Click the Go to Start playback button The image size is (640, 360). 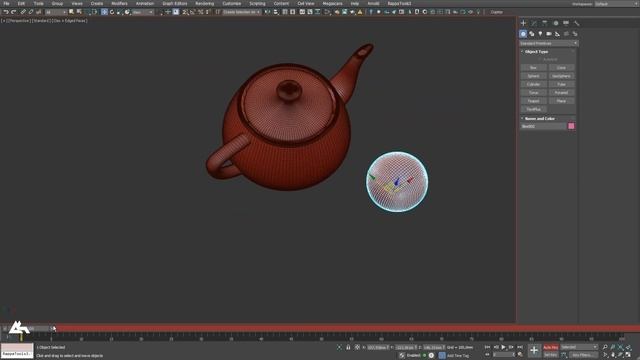point(487,347)
